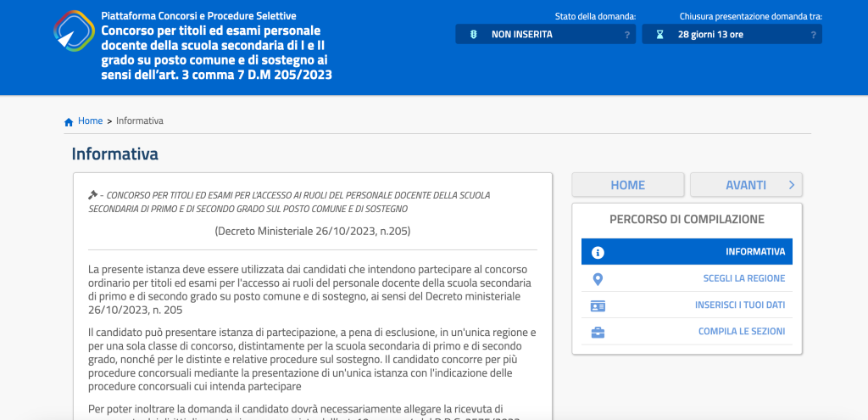Open help for remaining time countdown
Image resolution: width=868 pixels, height=420 pixels.
[813, 35]
